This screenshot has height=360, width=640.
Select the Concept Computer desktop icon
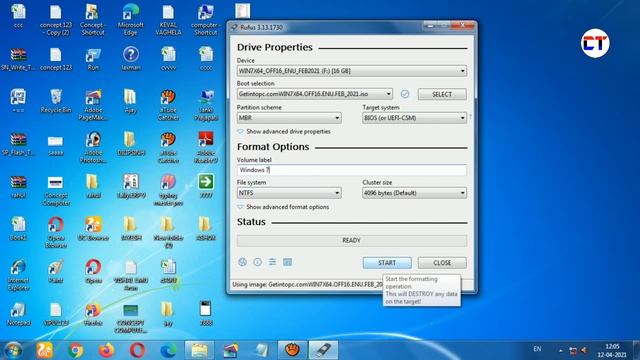(56, 191)
